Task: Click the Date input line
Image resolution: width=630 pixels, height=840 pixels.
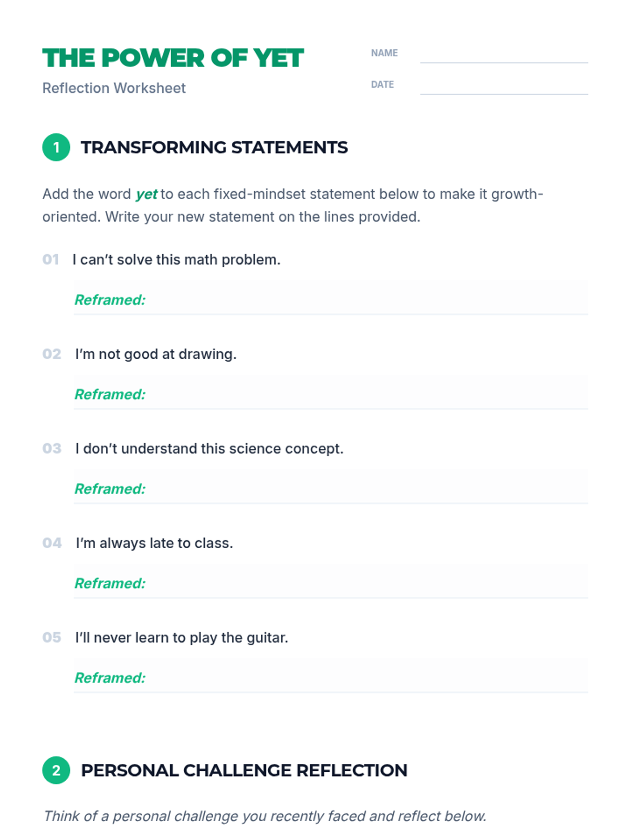Action: point(503,86)
